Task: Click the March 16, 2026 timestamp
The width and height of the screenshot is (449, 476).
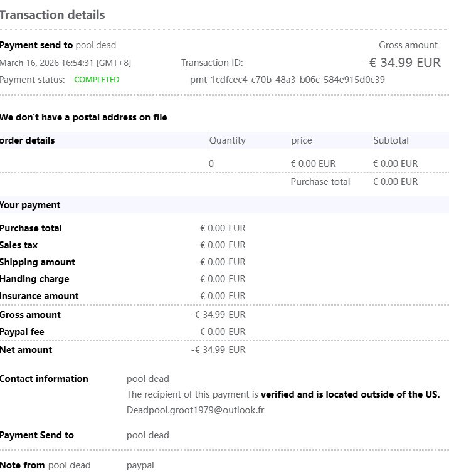Action: click(x=65, y=63)
